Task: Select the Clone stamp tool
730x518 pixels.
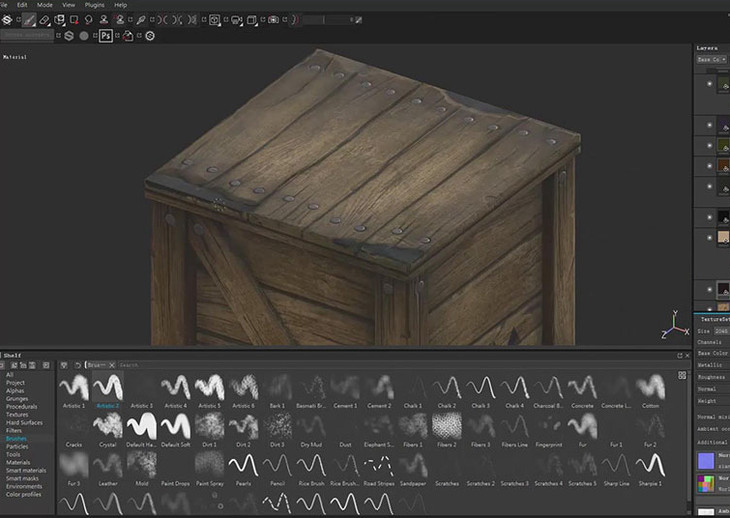Action: (x=103, y=20)
